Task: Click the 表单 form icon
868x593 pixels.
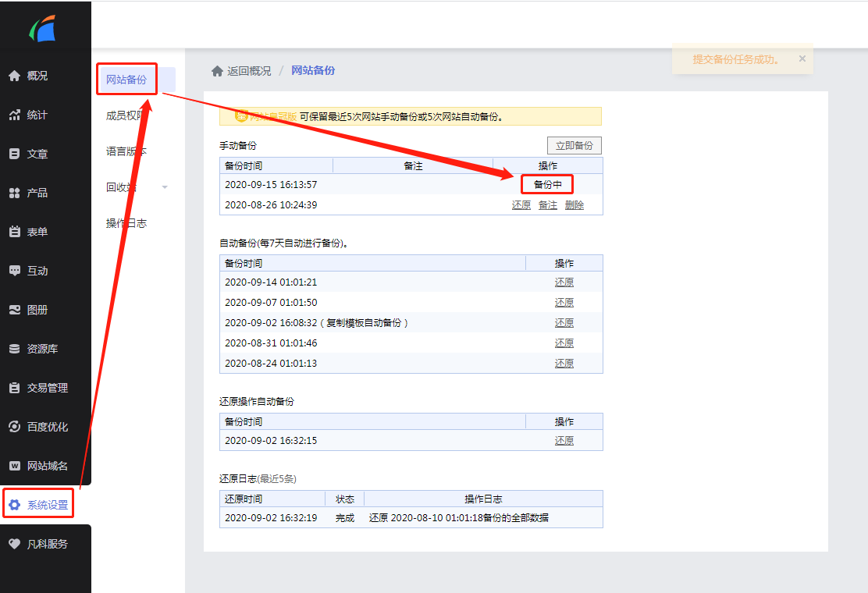Action: pos(14,232)
